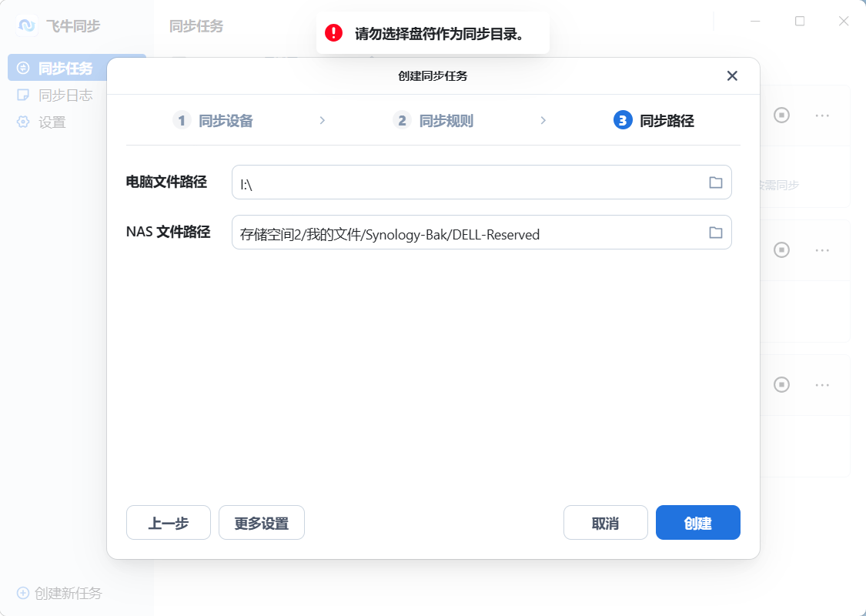Viewport: 866px width, 616px height.
Task: Click the 取消 button
Action: pyautogui.click(x=605, y=523)
